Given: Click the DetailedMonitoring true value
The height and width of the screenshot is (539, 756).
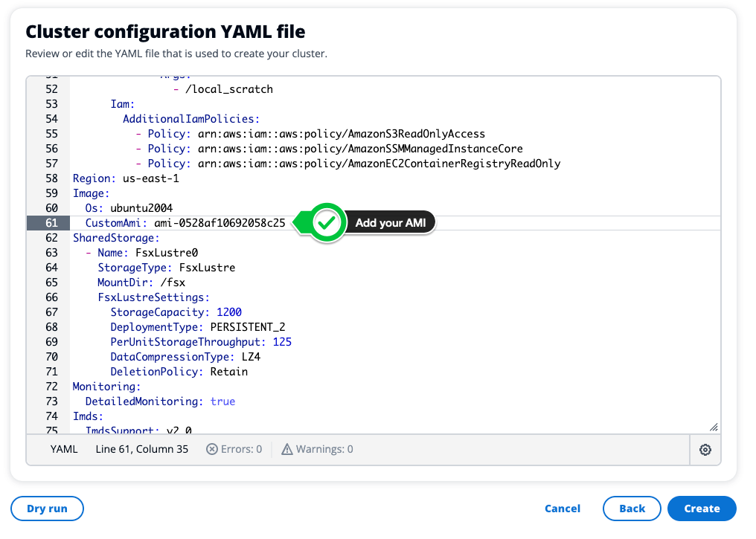Looking at the screenshot, I should coord(222,401).
